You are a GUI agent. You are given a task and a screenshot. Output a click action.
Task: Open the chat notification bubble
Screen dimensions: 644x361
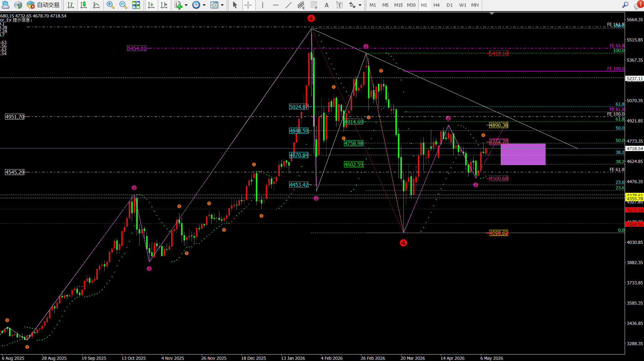tap(638, 5)
